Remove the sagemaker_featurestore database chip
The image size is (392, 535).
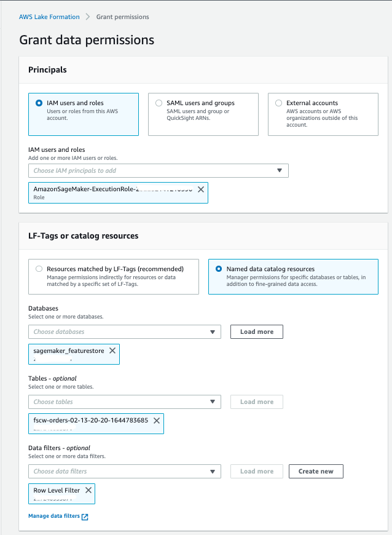pos(112,351)
